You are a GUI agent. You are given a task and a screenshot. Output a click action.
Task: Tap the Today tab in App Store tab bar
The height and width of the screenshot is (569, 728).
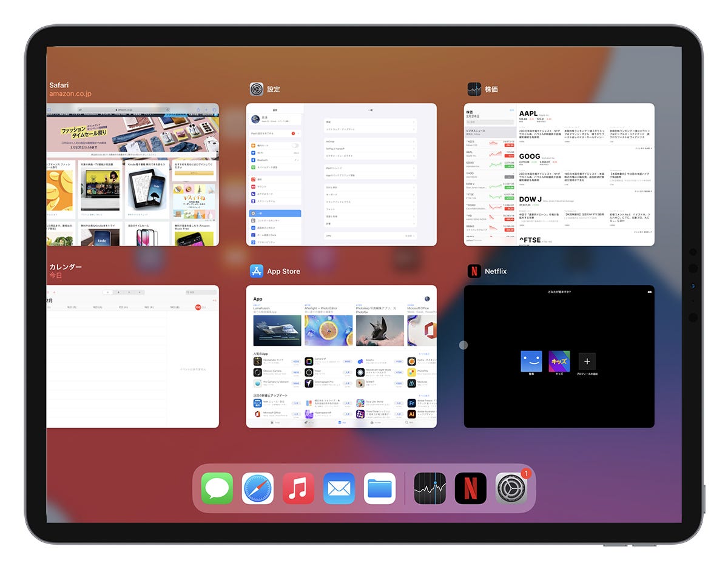[275, 422]
